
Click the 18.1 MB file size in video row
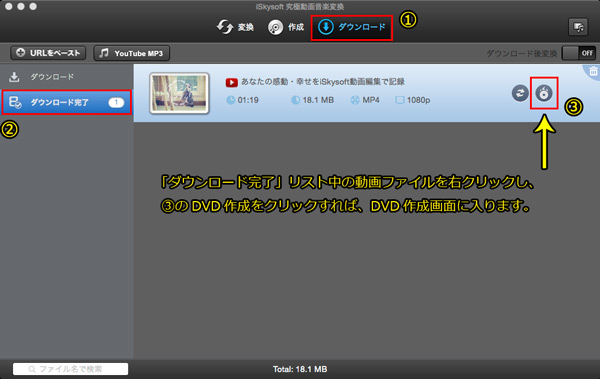click(x=318, y=100)
